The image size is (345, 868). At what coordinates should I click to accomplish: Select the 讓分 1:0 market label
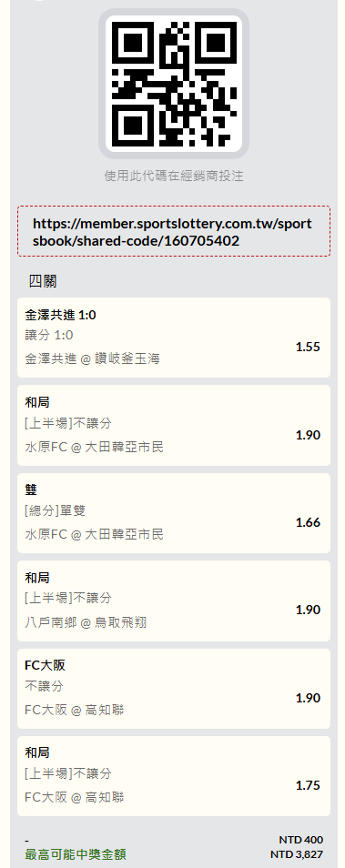click(49, 335)
